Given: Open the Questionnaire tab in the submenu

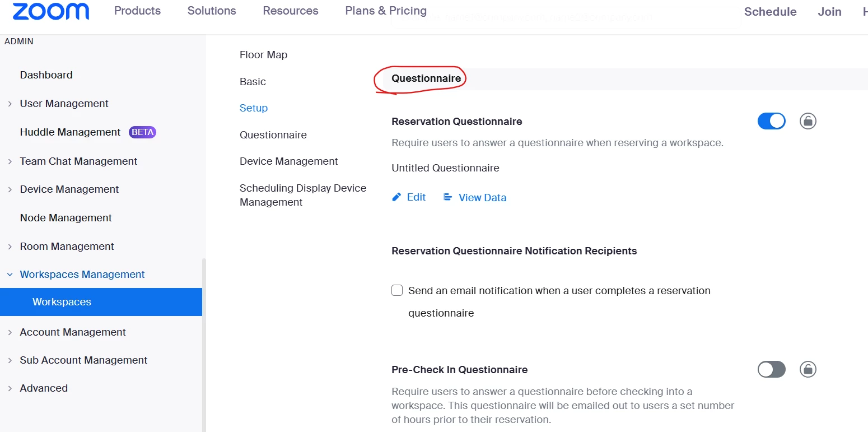Looking at the screenshot, I should pos(273,135).
